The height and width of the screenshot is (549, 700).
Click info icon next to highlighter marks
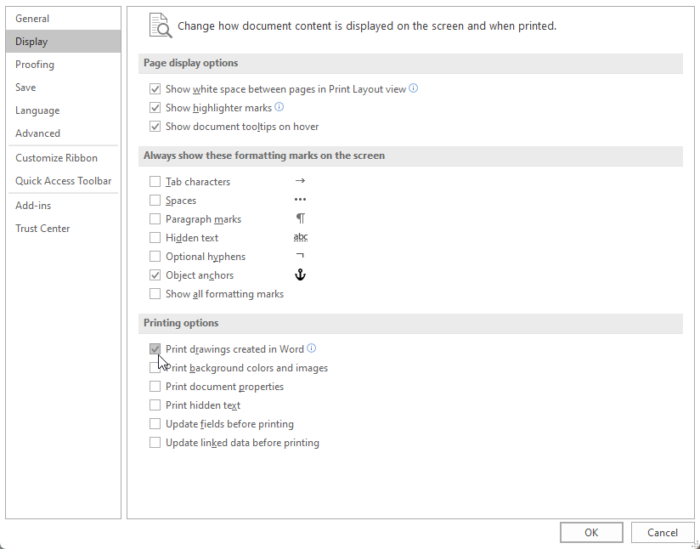click(x=279, y=107)
